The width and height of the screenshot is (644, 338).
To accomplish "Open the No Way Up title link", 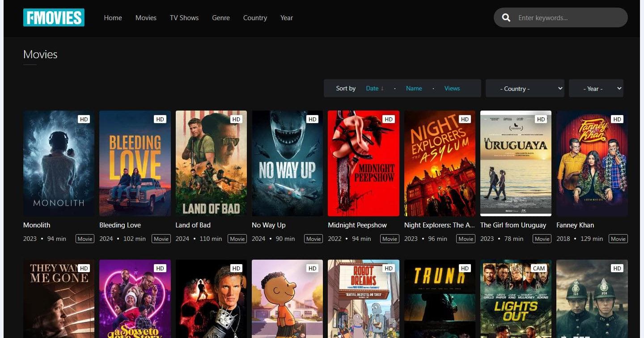I will (x=269, y=225).
